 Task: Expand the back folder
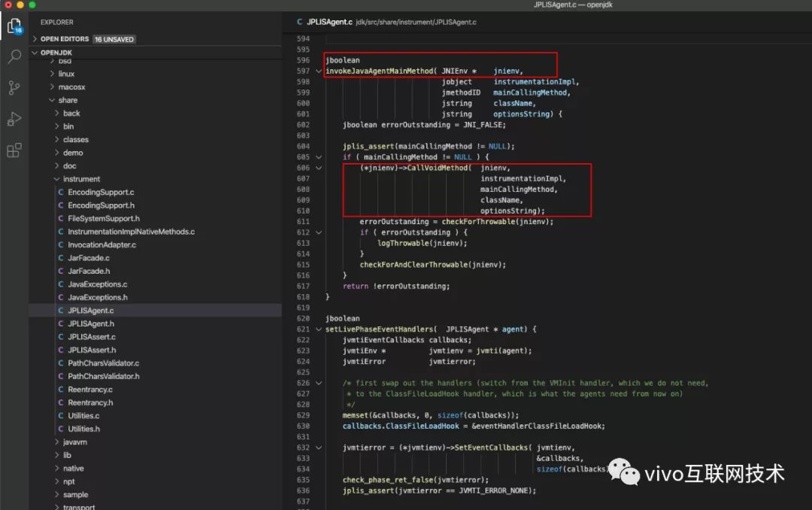[x=56, y=113]
